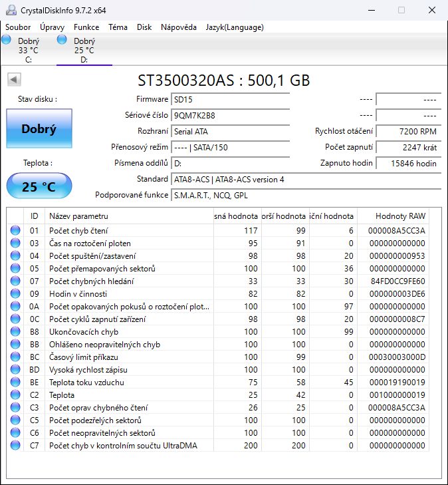Screen dimensions: 448x485
Task: Click status orb for Vysoká rychlost zápisu
Action: (x=15, y=370)
